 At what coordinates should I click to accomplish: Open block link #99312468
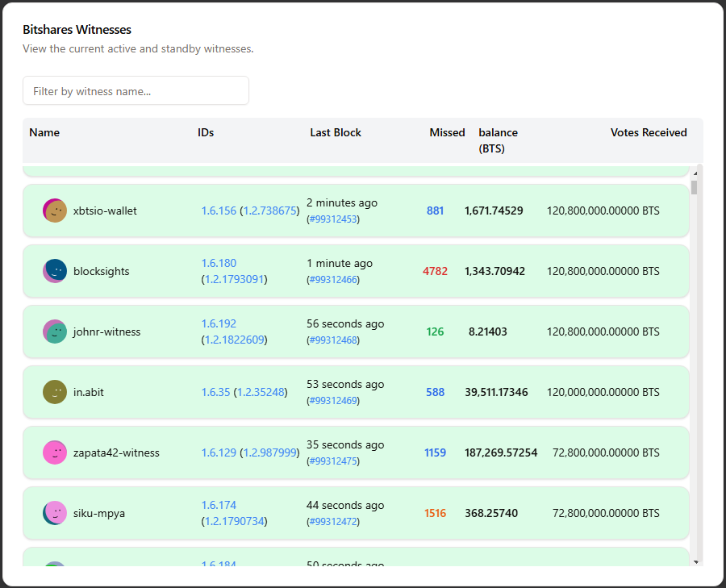(x=333, y=340)
